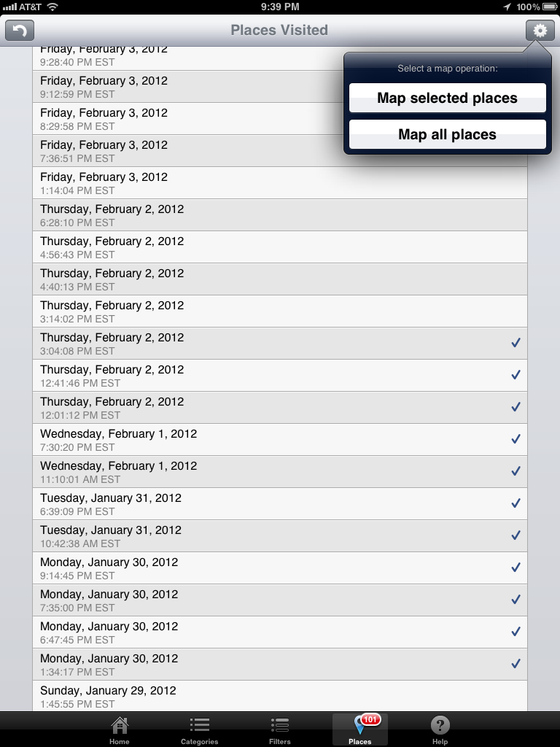
Task: Open the Help question mark icon
Action: click(440, 726)
